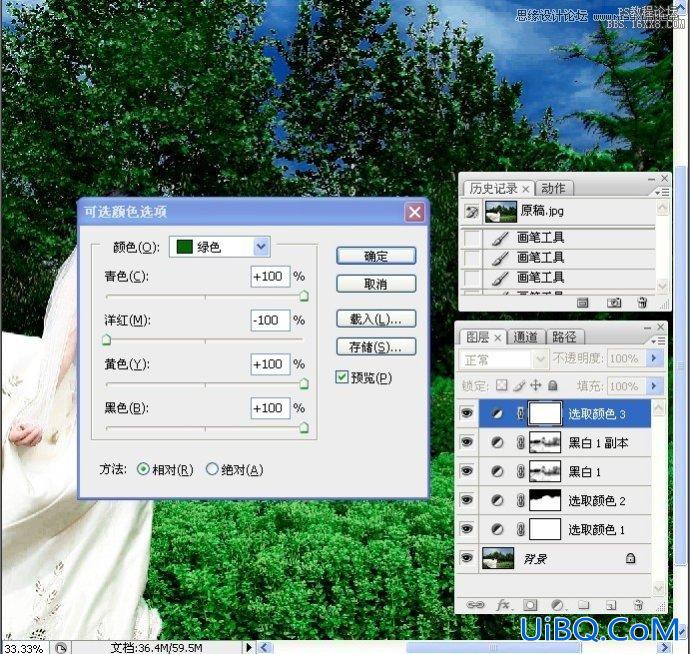This screenshot has width=690, height=654.
Task: Hide the 黑白 1 layer
Action: pyautogui.click(x=466, y=471)
